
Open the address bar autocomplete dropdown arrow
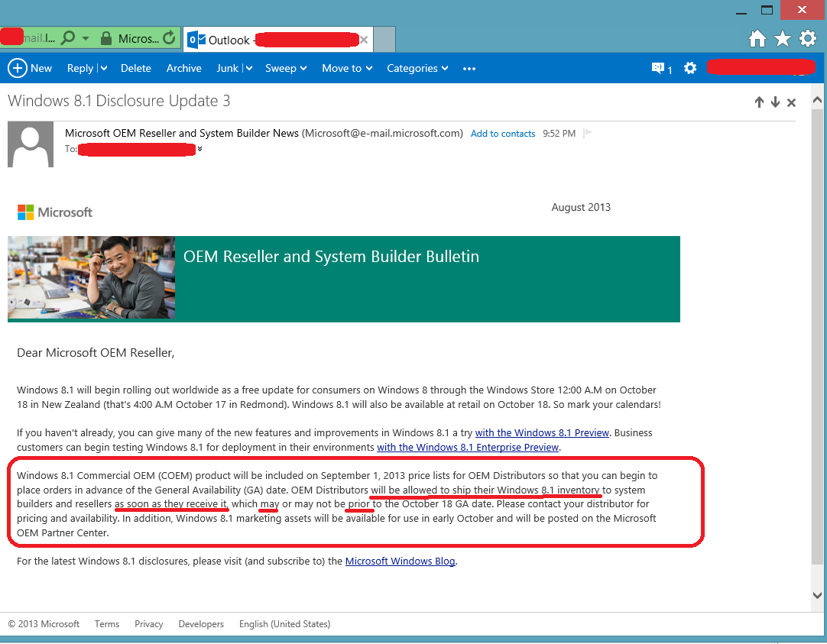point(86,38)
